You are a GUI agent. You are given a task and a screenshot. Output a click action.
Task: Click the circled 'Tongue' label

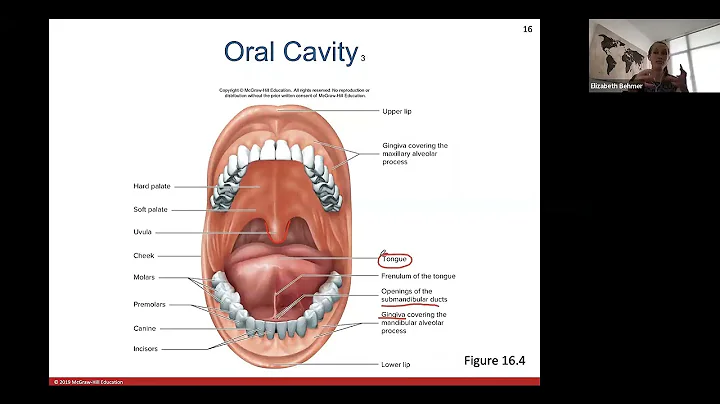click(x=394, y=259)
